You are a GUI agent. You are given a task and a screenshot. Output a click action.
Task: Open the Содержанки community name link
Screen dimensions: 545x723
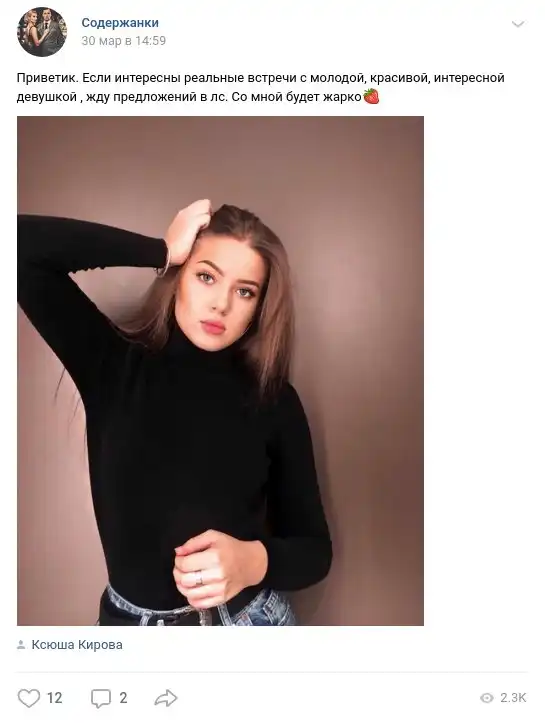click(120, 23)
